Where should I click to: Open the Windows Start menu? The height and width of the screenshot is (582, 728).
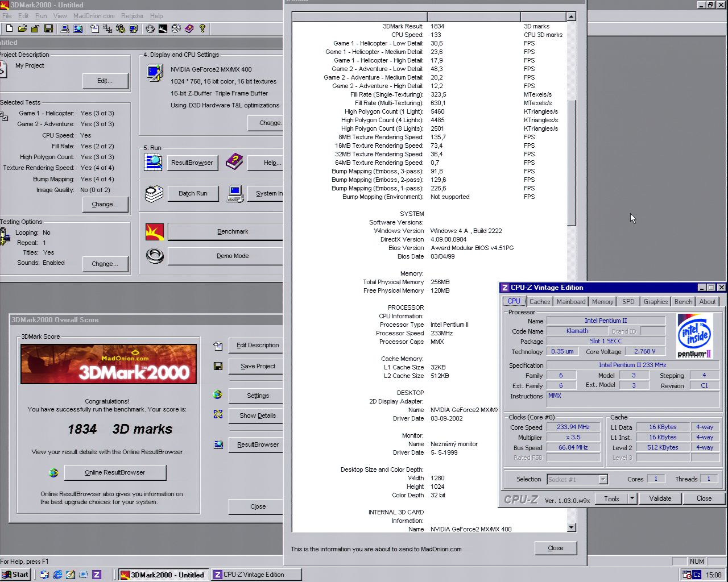15,575
